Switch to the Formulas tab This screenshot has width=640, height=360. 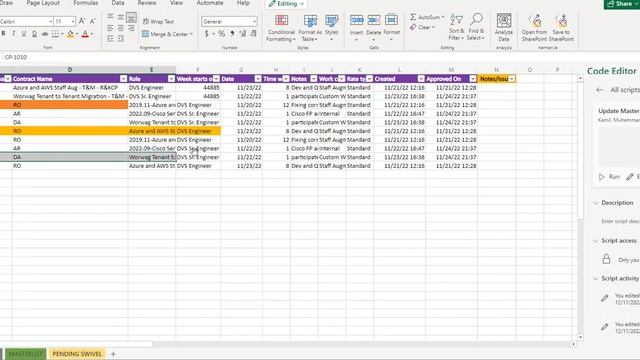click(x=86, y=3)
